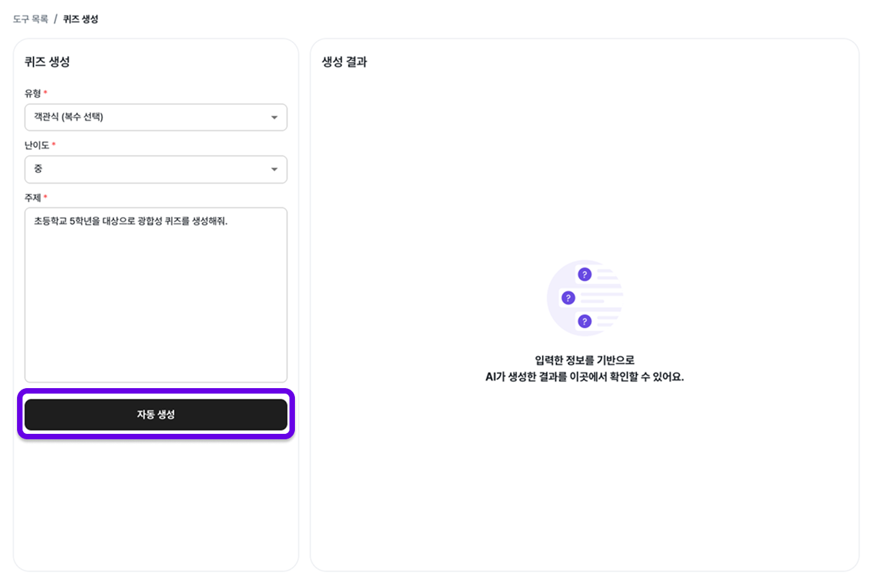Viewport: 880px width, 588px height.
Task: Click the middle question mark icon
Action: tap(567, 297)
